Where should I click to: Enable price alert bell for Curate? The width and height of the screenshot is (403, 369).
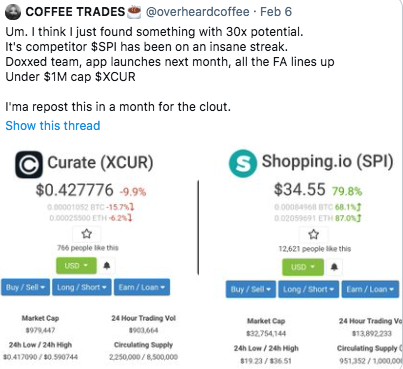click(107, 266)
